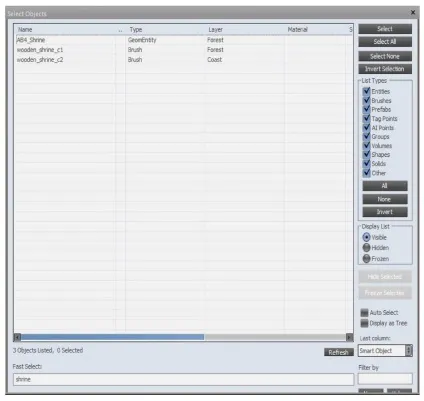Enable the Auto Select option
The height and width of the screenshot is (401, 424).
(364, 313)
